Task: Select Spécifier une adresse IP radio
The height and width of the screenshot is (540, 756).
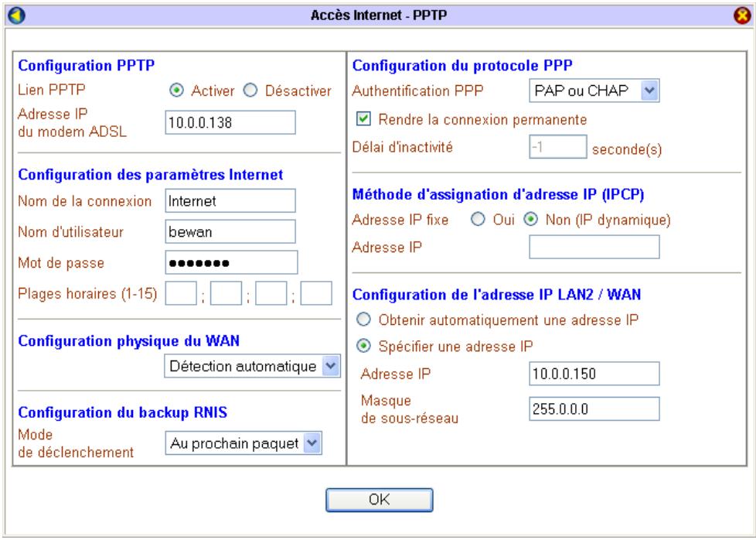Action: (x=363, y=346)
